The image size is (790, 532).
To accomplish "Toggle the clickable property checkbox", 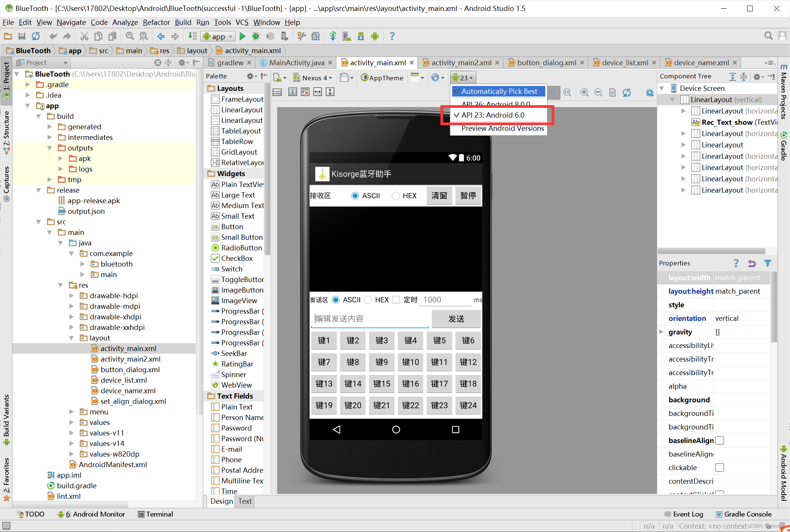I will point(719,468).
